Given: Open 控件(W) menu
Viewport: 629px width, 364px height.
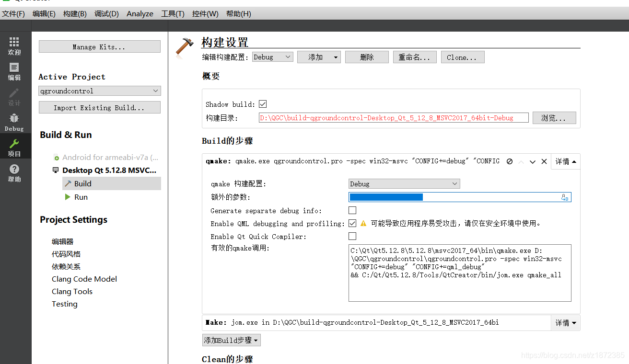Looking at the screenshot, I should pos(205,14).
